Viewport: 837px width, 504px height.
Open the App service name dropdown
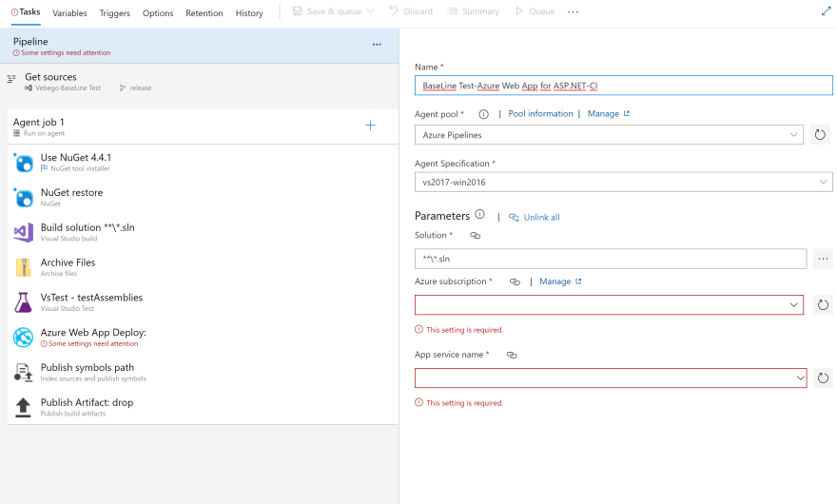tap(611, 378)
